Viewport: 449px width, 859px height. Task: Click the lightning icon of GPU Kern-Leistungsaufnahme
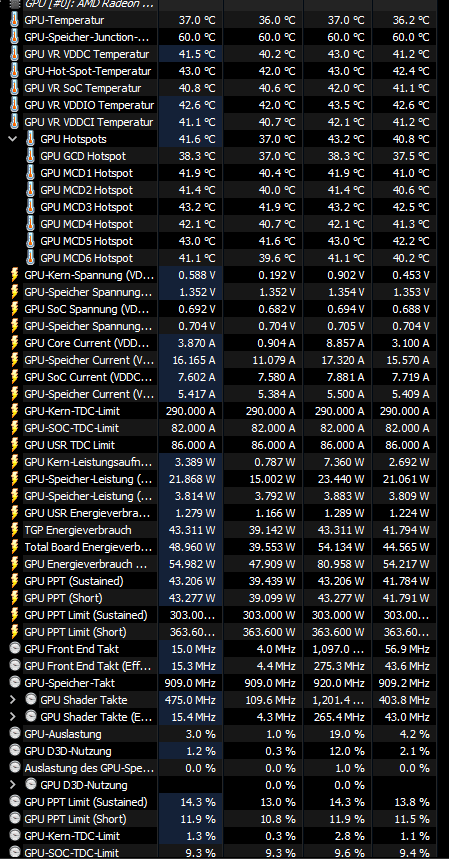pos(15,462)
